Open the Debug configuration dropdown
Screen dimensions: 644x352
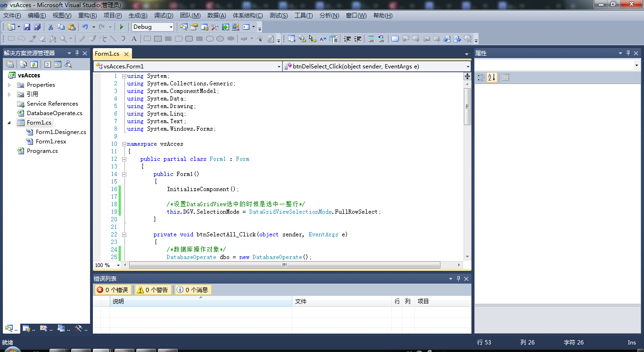(171, 27)
